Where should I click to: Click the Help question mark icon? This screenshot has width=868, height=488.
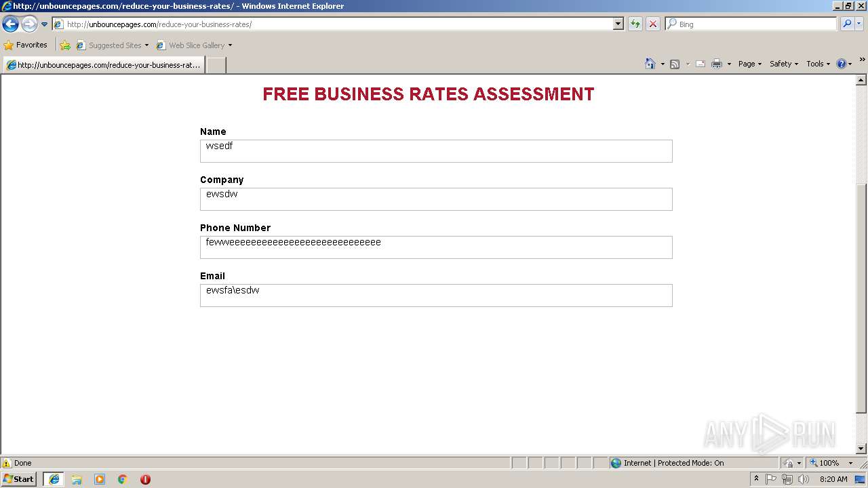842,64
